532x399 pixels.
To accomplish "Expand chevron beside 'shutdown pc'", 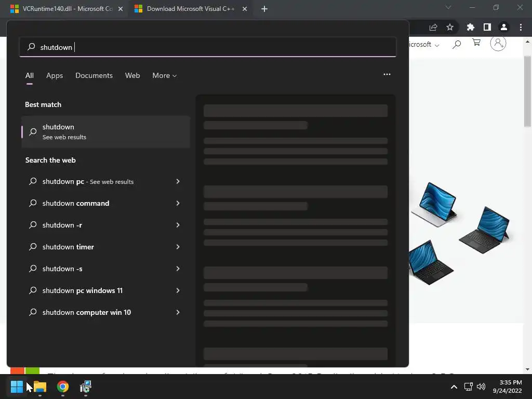I will pos(178,181).
